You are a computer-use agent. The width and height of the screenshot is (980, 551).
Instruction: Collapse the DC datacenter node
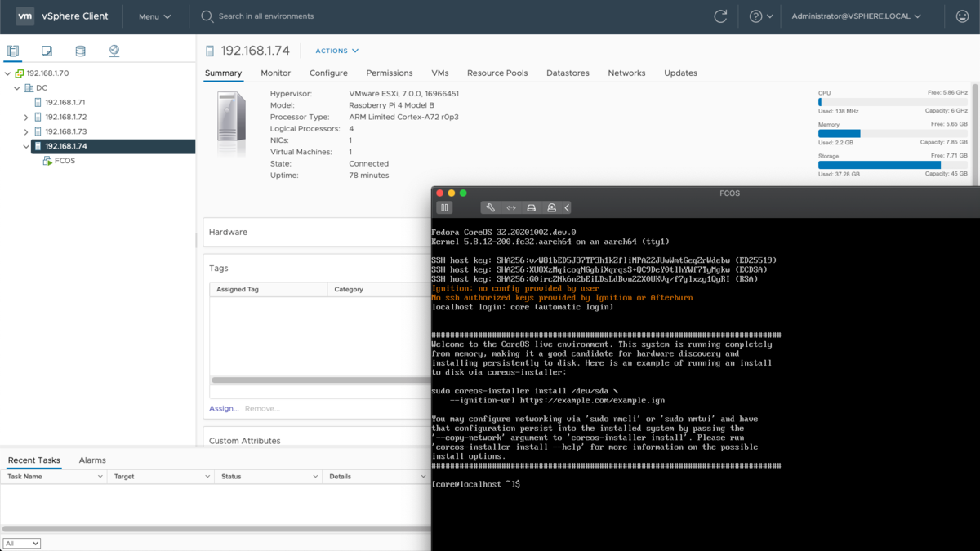[16, 87]
